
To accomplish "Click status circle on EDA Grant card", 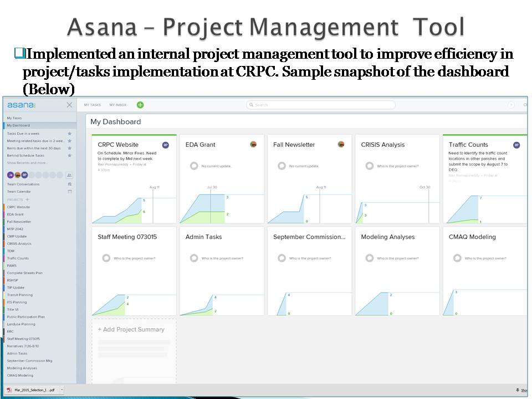I will [194, 166].
